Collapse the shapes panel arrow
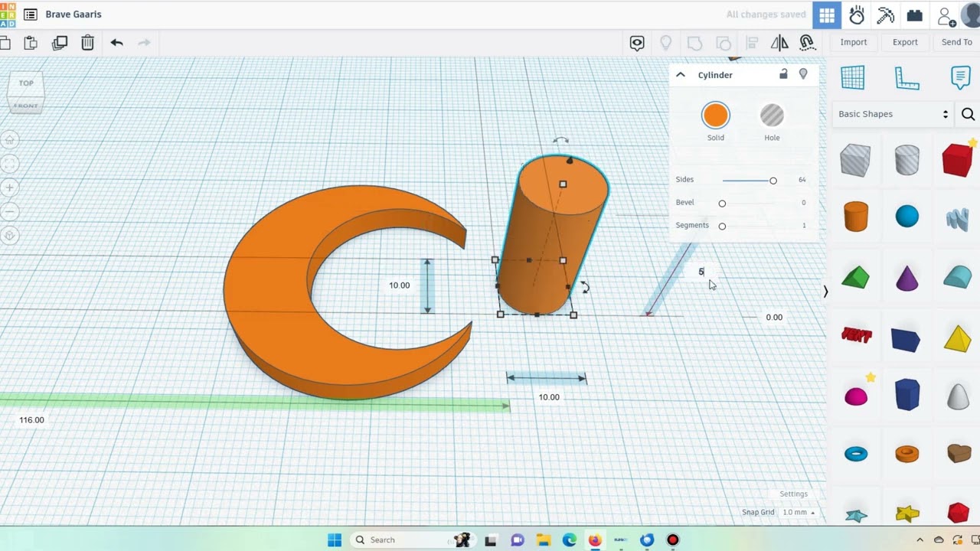The height and width of the screenshot is (551, 980). (x=825, y=292)
